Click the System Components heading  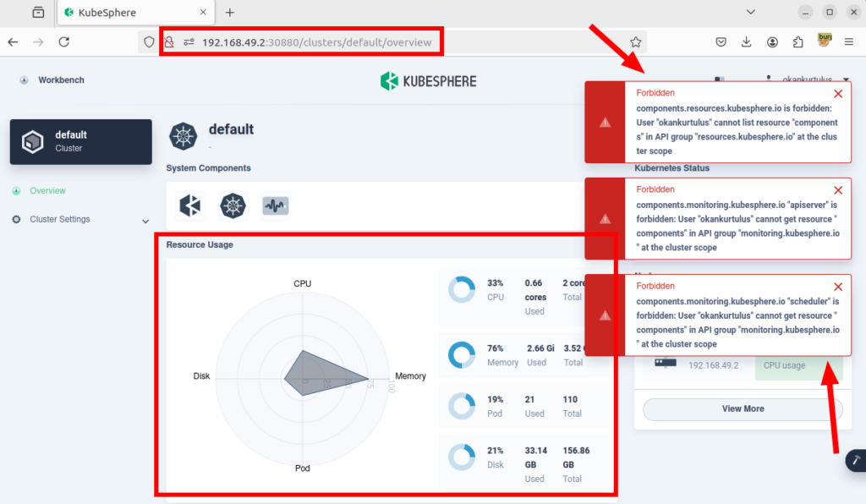click(x=208, y=167)
